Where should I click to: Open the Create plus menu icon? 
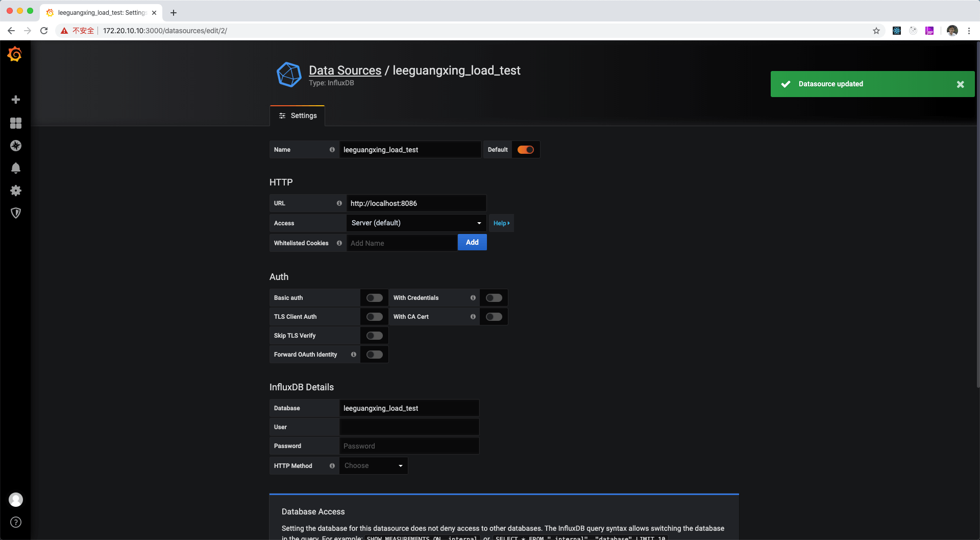pos(16,100)
